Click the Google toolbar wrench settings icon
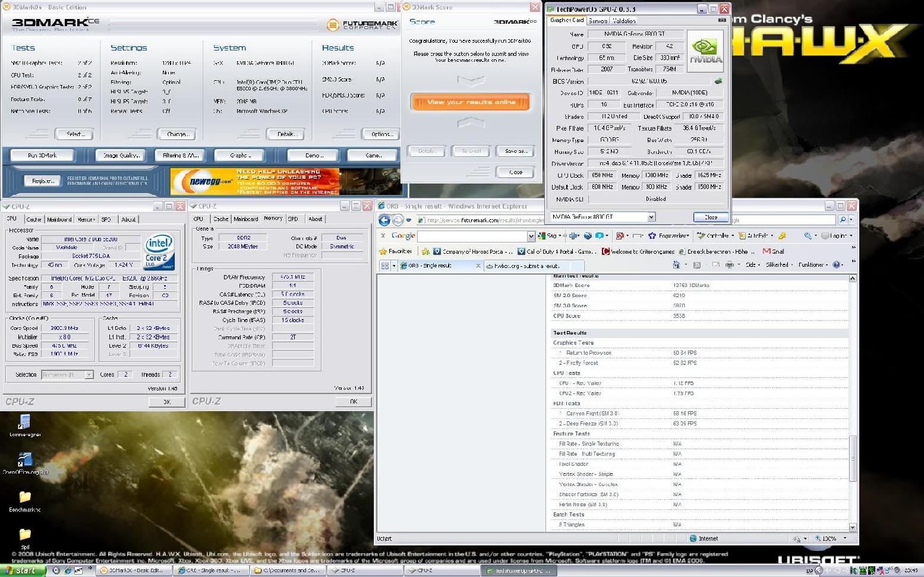The height and width of the screenshot is (577, 924). click(808, 236)
